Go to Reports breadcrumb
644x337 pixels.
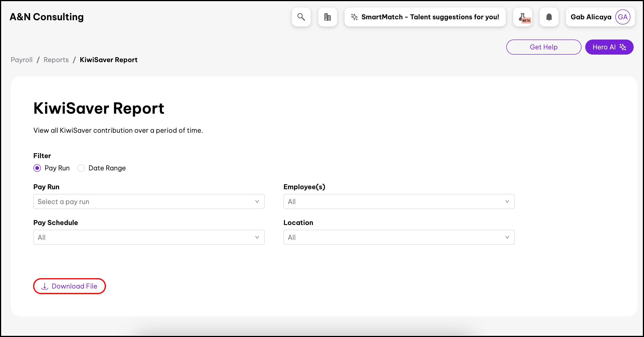point(56,60)
